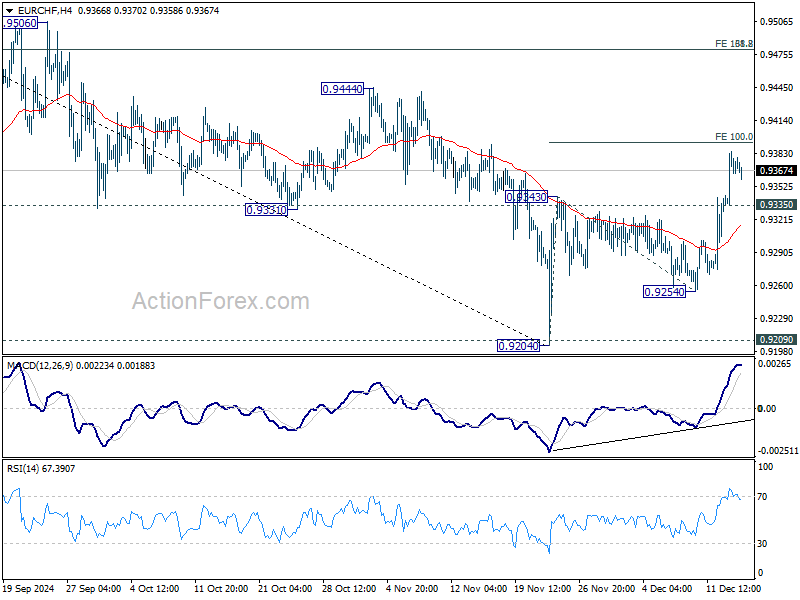Click the 0.92040 low price label

pyautogui.click(x=518, y=346)
